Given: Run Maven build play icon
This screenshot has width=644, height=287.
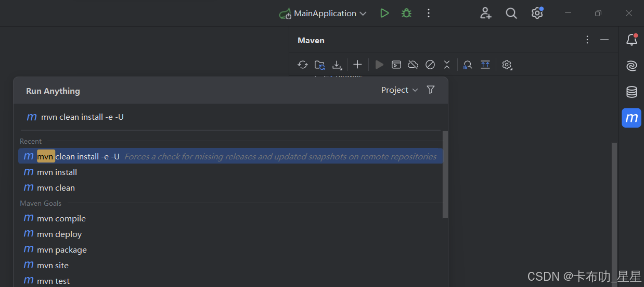Looking at the screenshot, I should point(379,65).
